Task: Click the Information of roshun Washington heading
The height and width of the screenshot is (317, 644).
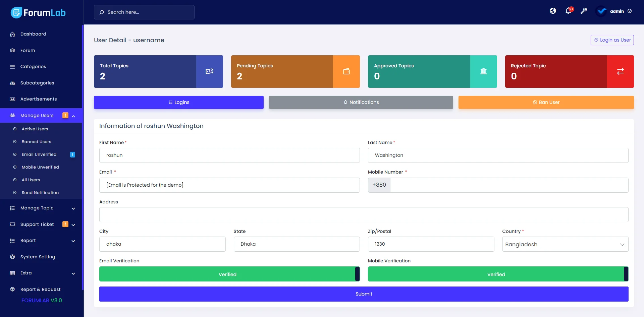Action: [151, 126]
